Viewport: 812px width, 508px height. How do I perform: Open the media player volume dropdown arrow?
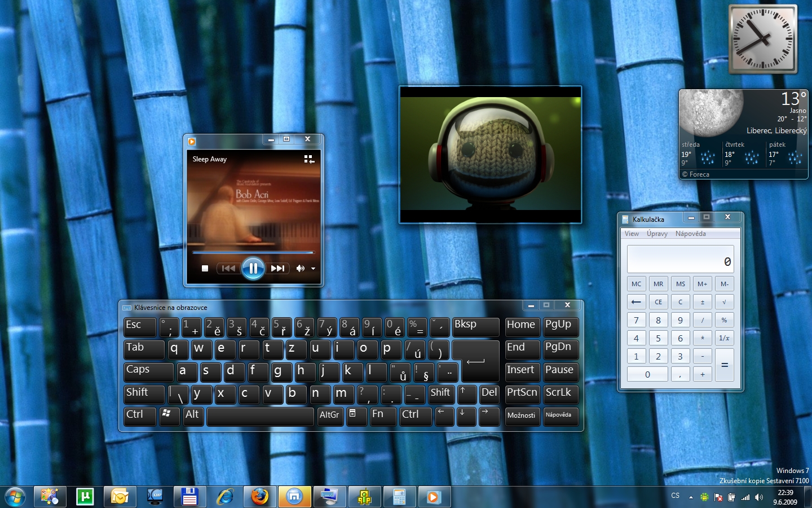[x=314, y=269]
